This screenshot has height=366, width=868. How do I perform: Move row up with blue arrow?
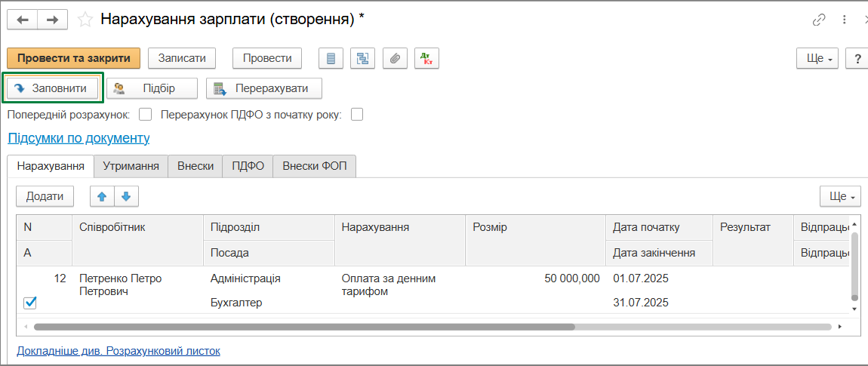pos(102,196)
